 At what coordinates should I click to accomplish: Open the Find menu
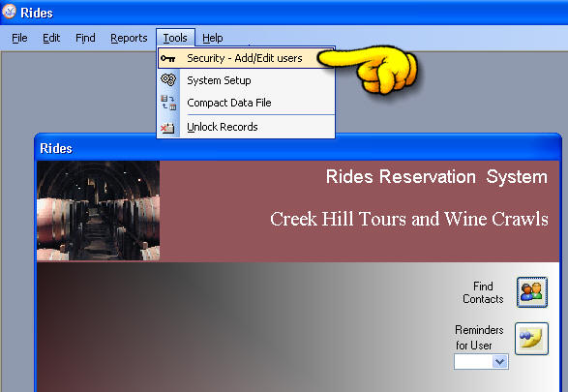click(85, 38)
